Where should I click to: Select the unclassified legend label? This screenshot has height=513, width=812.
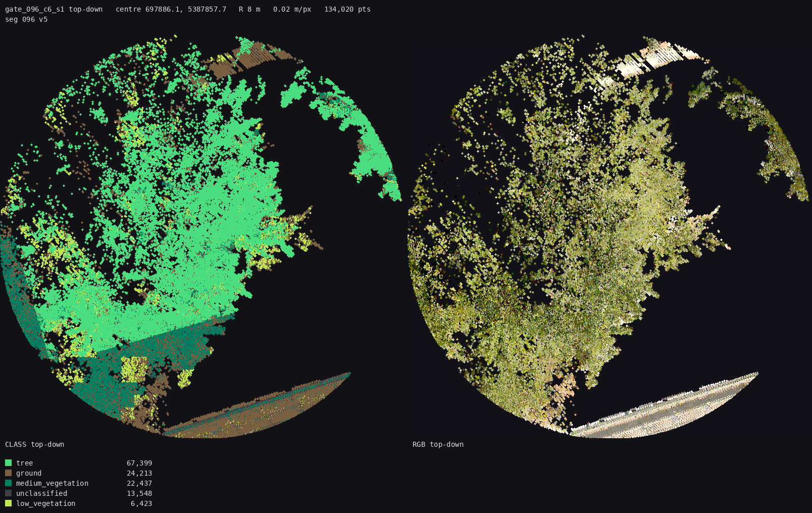coord(41,493)
